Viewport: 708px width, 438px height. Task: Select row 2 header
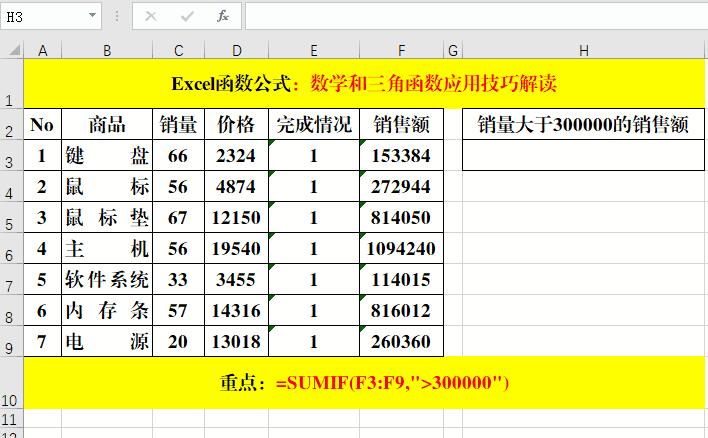11,124
